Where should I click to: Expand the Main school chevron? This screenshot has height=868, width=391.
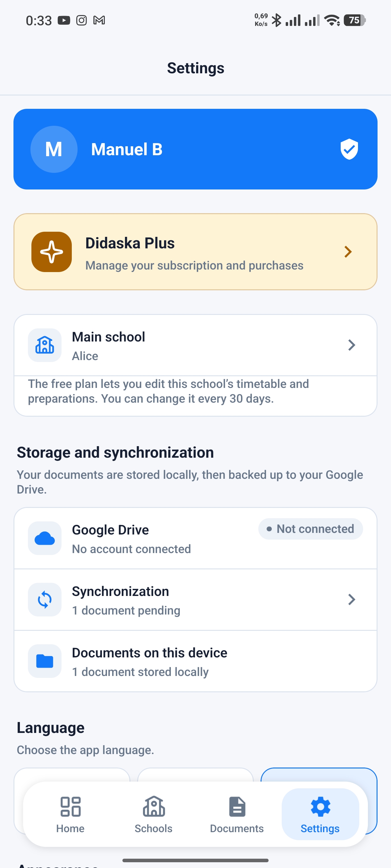[352, 345]
